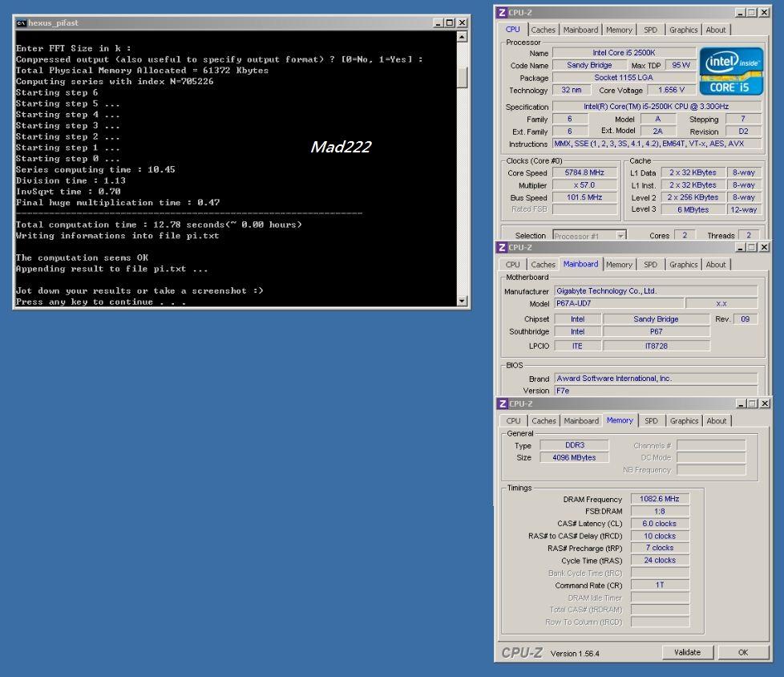Minimize the middle CPU-Z Mainboard window
The height and width of the screenshot is (677, 784).
coord(741,247)
